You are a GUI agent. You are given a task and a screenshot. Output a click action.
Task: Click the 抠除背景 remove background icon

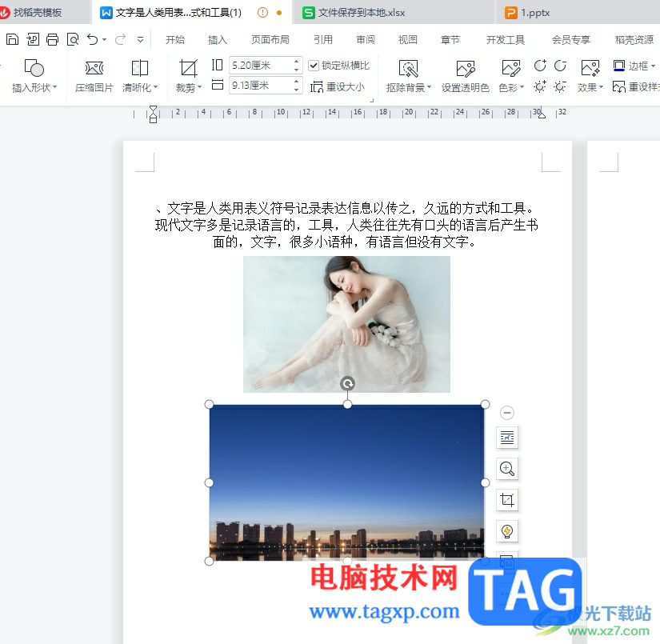pyautogui.click(x=408, y=69)
